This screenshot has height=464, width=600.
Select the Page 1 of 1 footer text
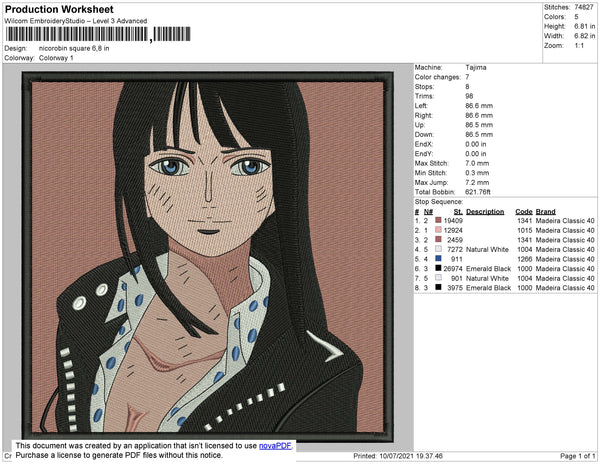[578, 456]
